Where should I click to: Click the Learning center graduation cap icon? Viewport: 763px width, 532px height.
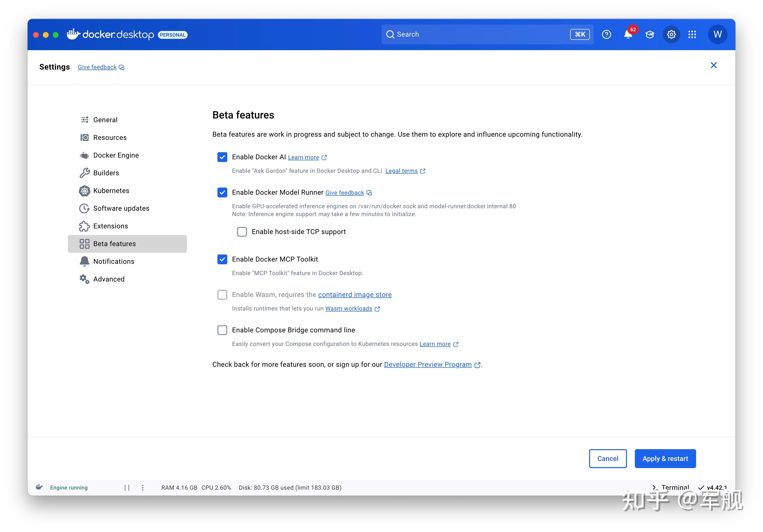coord(650,34)
